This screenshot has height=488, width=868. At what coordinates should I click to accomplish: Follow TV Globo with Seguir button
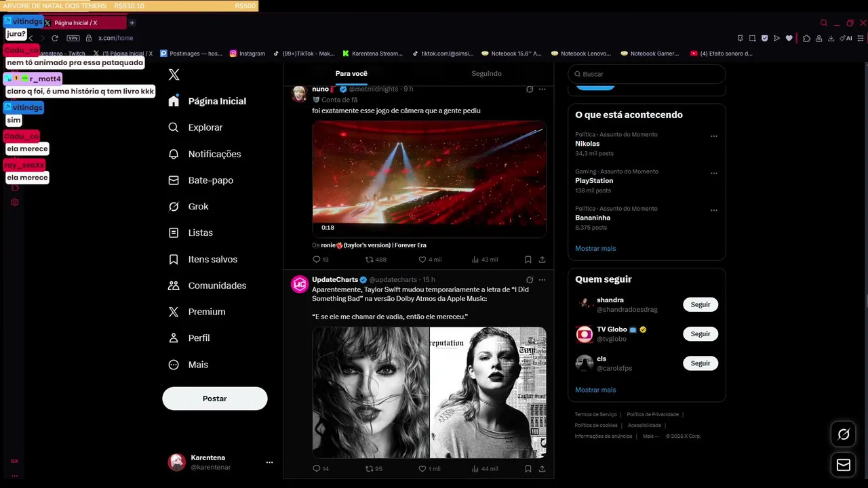coord(701,334)
